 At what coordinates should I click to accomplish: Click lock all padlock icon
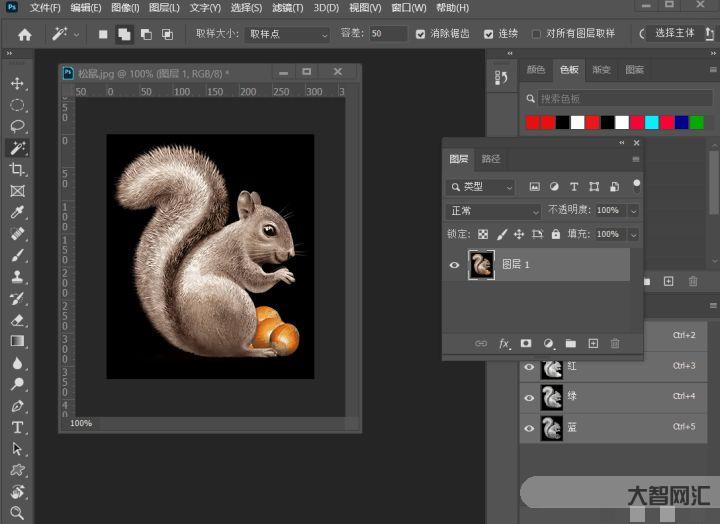[556, 234]
